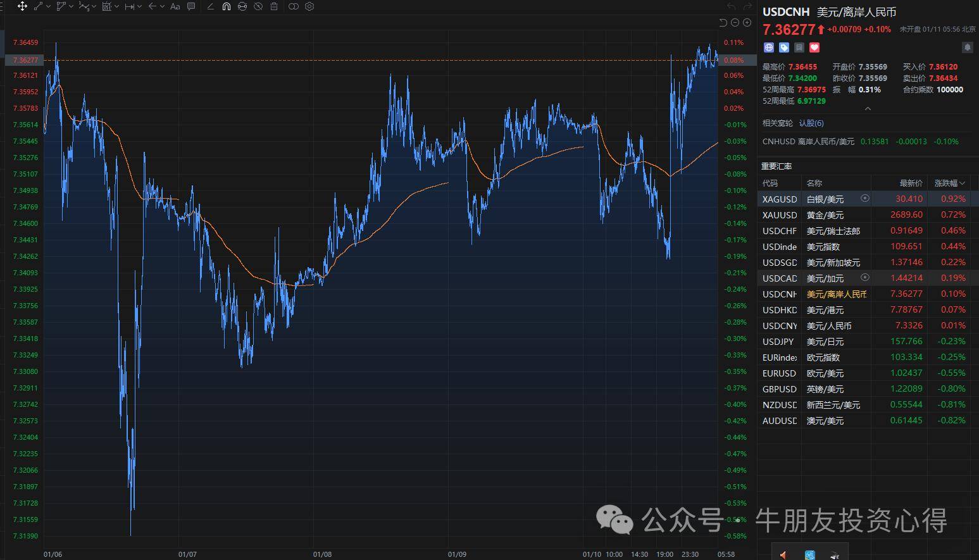The width and height of the screenshot is (979, 560).
Task: Select the NZDUSD 新西兰元/美元 row
Action: click(x=868, y=405)
